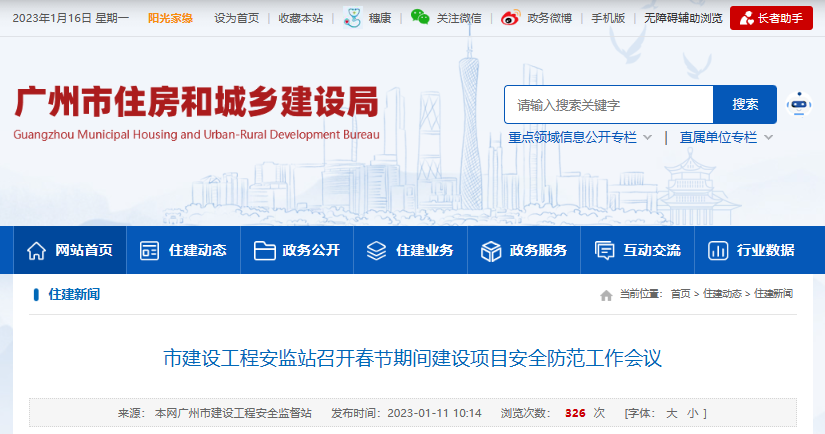This screenshot has width=825, height=434.
Task: Click the 互动交流 chat icon
Action: pyautogui.click(x=604, y=250)
